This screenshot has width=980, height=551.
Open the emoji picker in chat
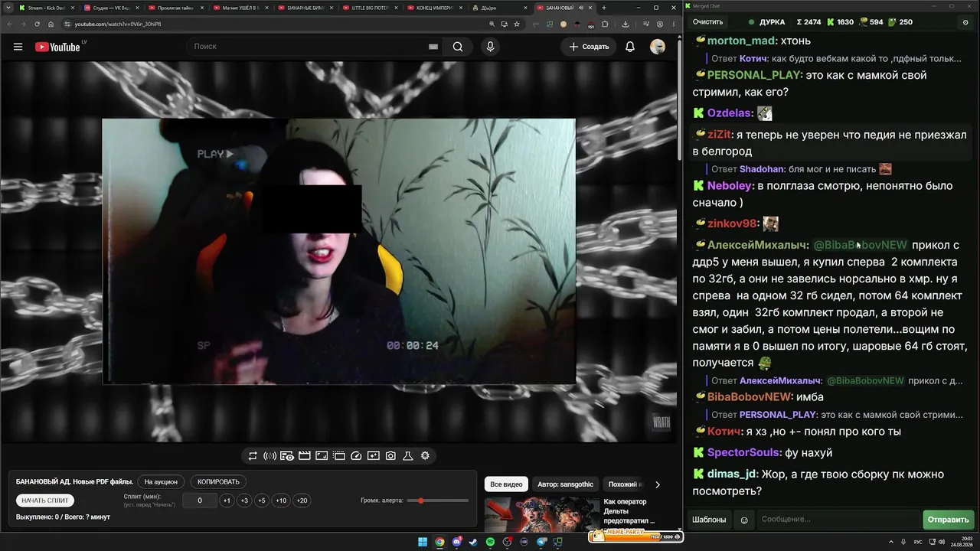pyautogui.click(x=743, y=520)
